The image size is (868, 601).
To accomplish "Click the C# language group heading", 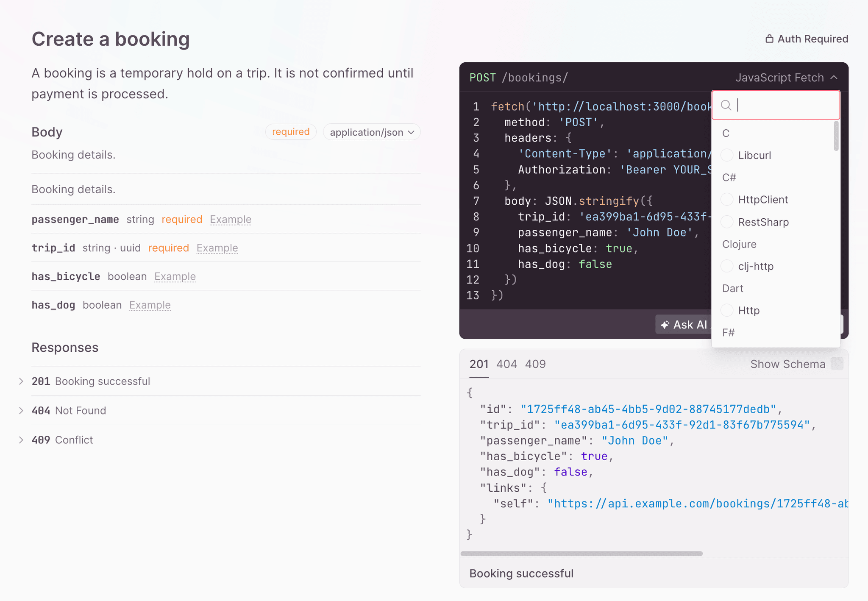I will click(729, 177).
